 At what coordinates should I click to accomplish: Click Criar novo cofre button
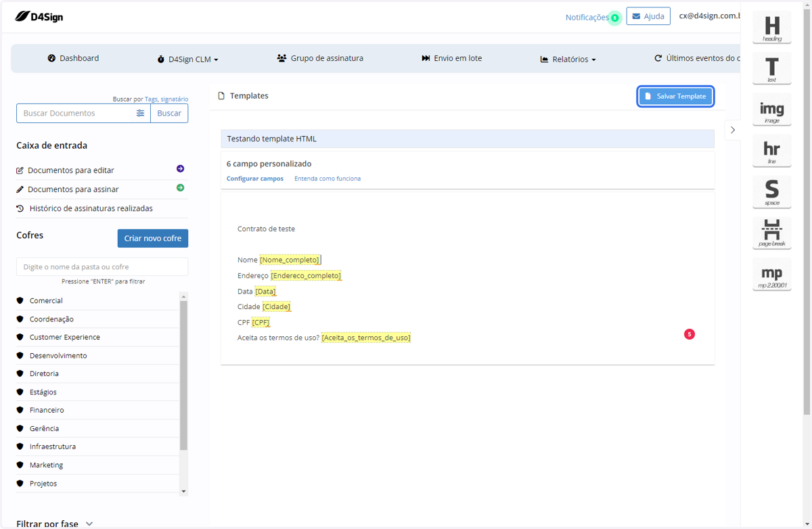(153, 238)
